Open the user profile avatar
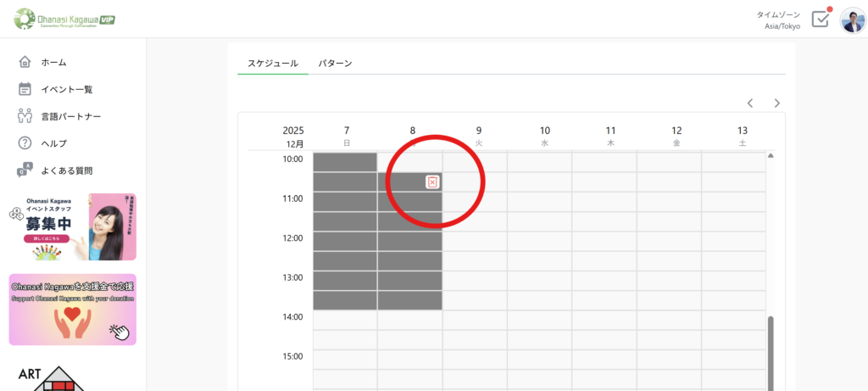 852,20
